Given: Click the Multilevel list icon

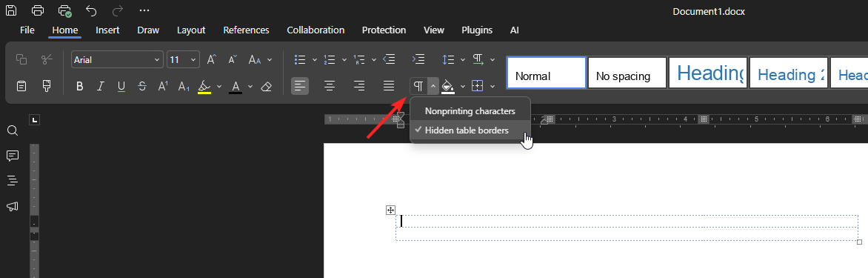Looking at the screenshot, I should click(358, 59).
